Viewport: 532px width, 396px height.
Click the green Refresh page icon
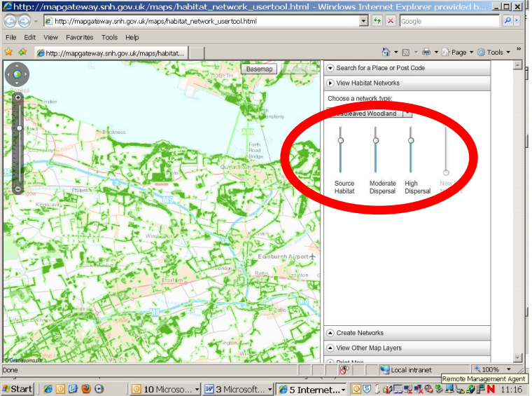point(377,21)
